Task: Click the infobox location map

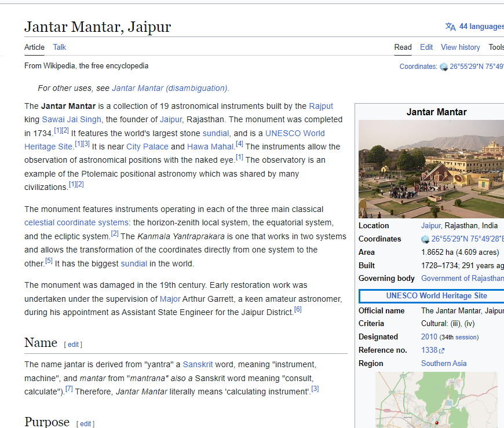Action: pyautogui.click(x=436, y=400)
